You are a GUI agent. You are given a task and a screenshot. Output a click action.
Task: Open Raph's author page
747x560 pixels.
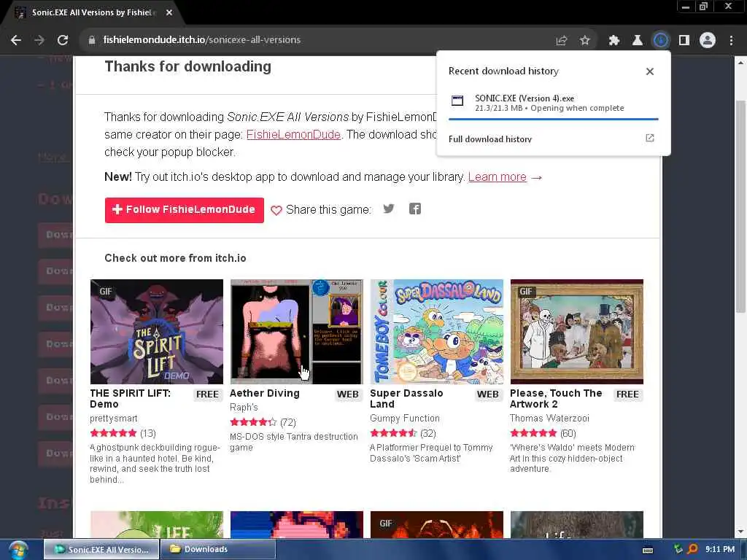tap(244, 408)
